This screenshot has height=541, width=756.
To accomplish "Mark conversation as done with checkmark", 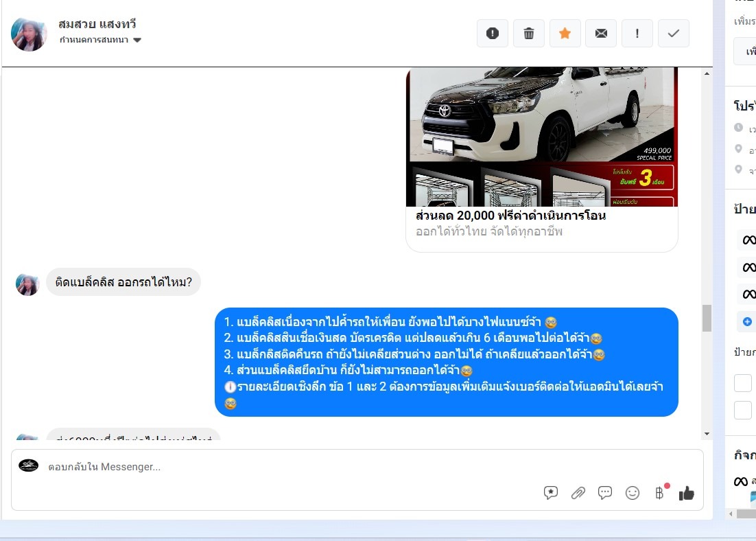I will pyautogui.click(x=673, y=33).
